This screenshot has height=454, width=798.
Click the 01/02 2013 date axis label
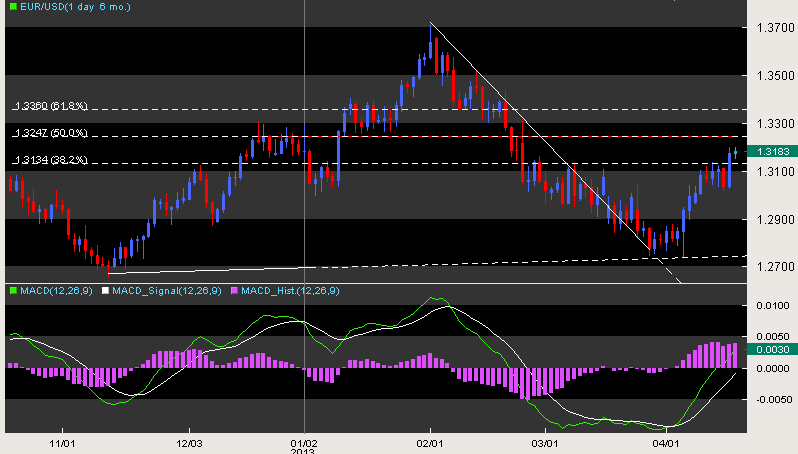coord(304,446)
